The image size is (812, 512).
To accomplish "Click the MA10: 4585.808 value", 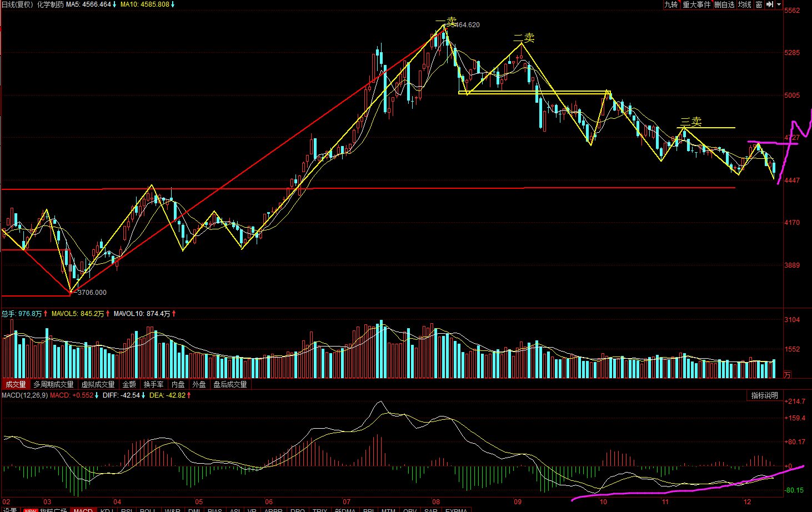I will (145, 4).
